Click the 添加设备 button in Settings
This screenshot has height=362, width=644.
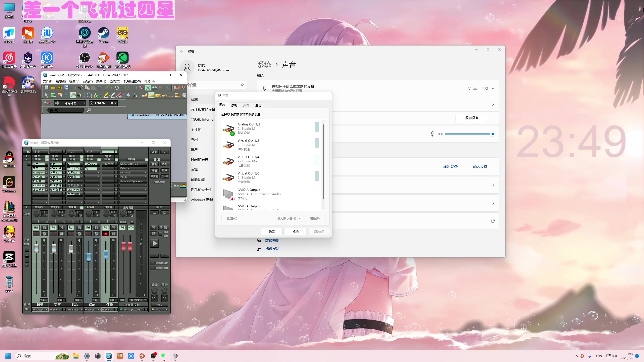[472, 118]
